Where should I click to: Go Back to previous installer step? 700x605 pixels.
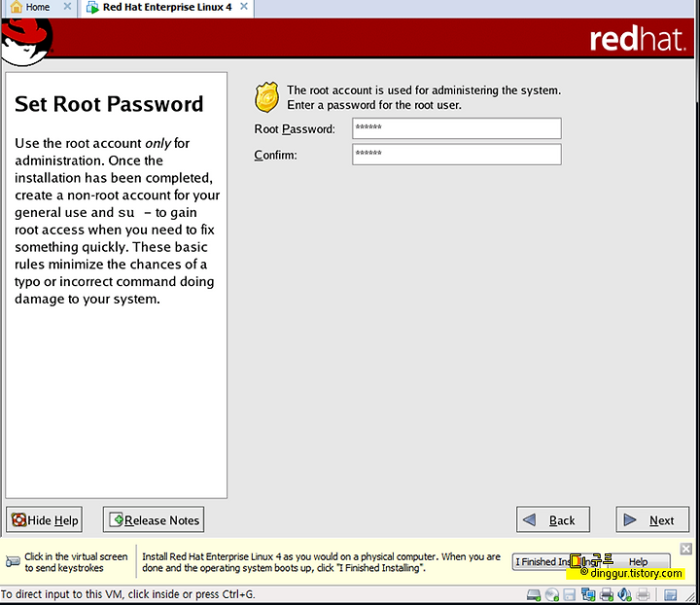click(553, 519)
